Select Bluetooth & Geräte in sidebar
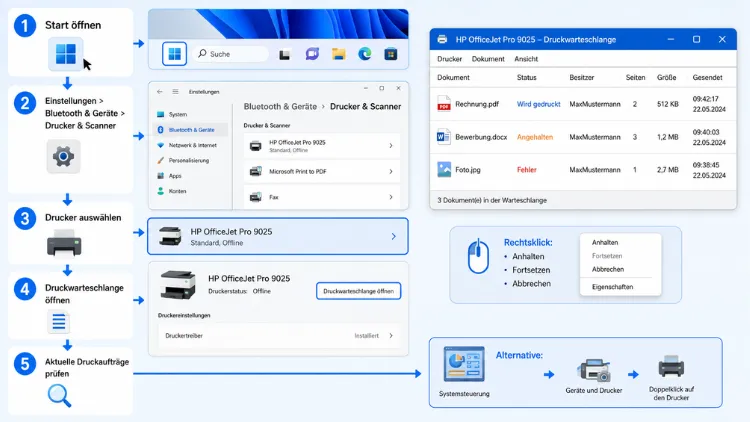Viewport: 750px width, 422px height. click(190, 130)
